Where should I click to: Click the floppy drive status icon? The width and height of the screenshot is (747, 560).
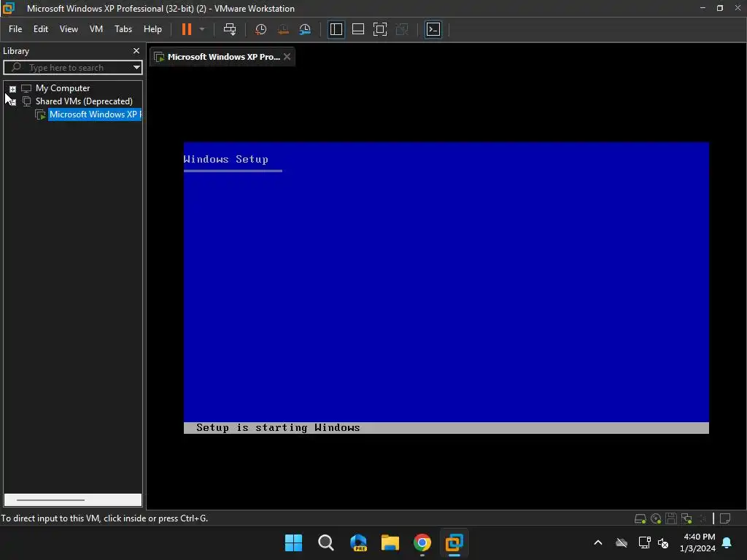tap(671, 518)
